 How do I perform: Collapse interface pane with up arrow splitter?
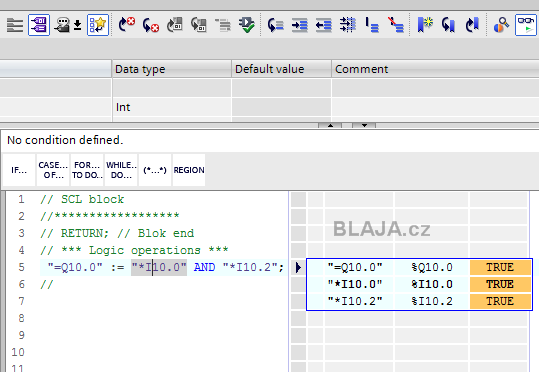(x=330, y=125)
